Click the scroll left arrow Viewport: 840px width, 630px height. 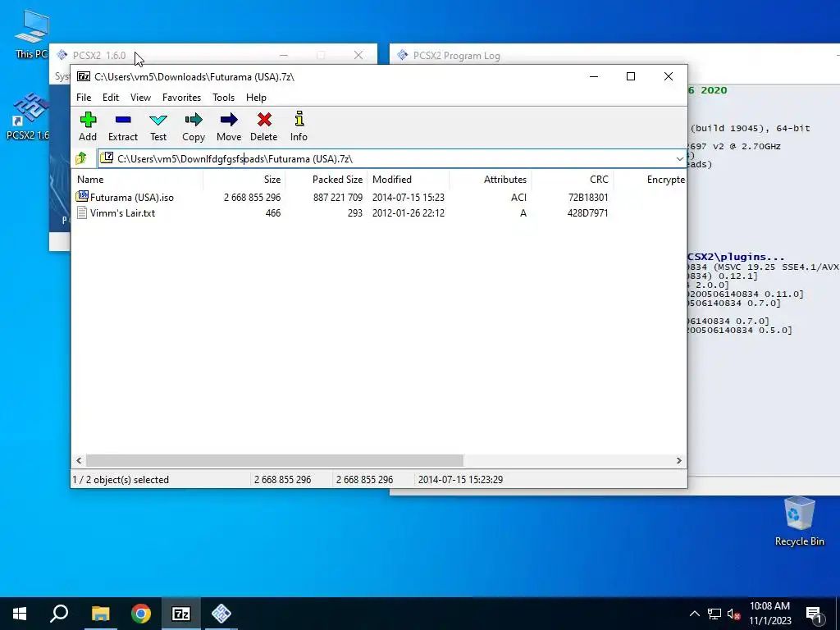click(79, 460)
